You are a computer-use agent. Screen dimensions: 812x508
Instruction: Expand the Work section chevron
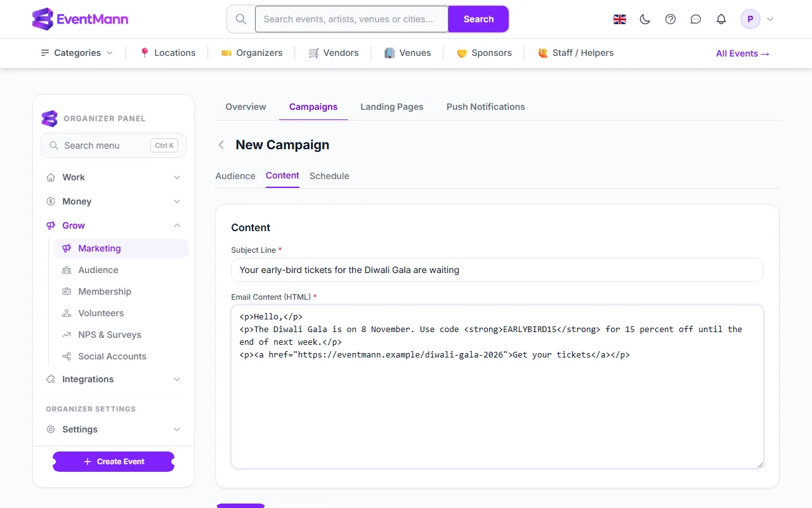177,177
